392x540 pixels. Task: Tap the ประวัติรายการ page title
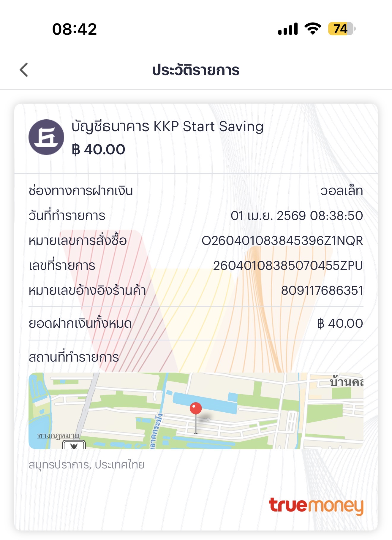tap(196, 70)
